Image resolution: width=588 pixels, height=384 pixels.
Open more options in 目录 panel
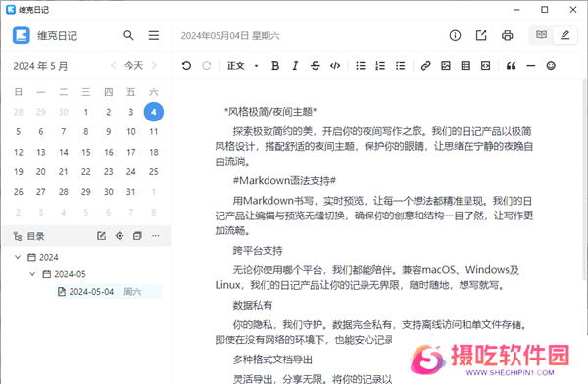(156, 236)
